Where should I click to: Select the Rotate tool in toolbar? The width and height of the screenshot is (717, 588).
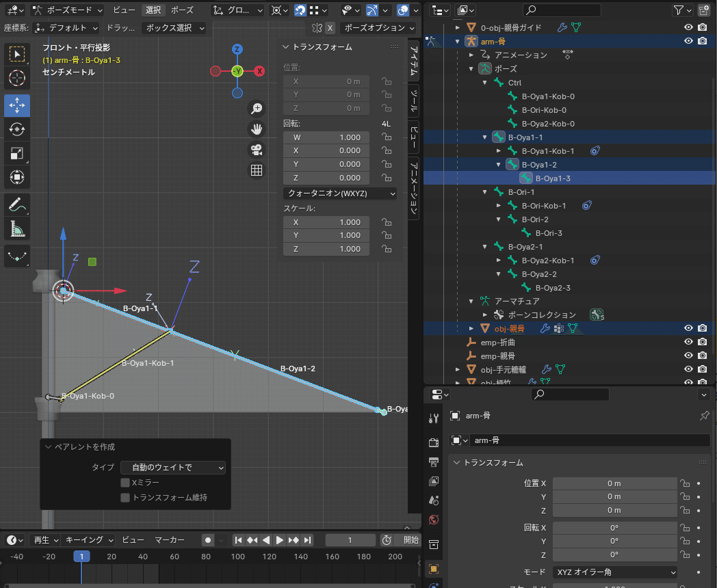(17, 129)
